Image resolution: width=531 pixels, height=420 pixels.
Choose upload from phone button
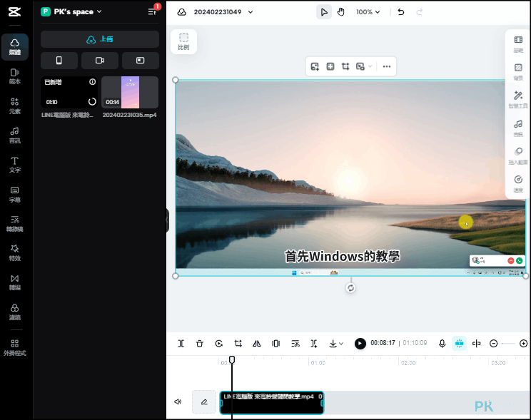click(x=59, y=61)
